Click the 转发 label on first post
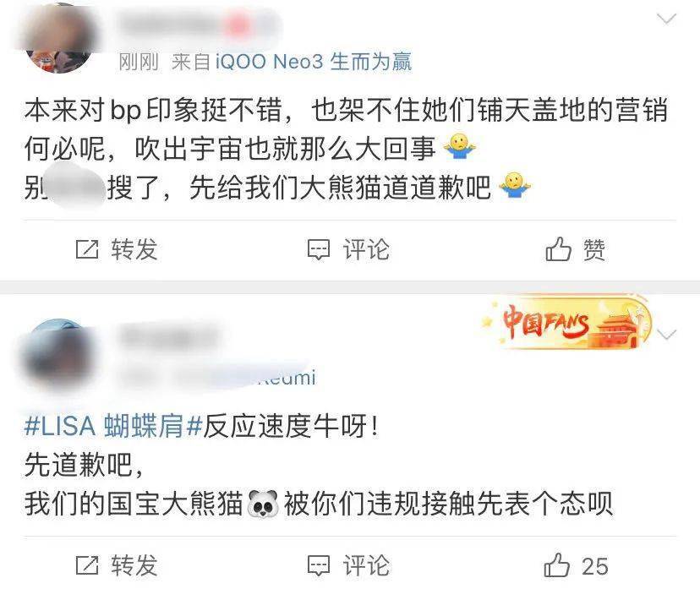This screenshot has width=700, height=589. coord(134,249)
